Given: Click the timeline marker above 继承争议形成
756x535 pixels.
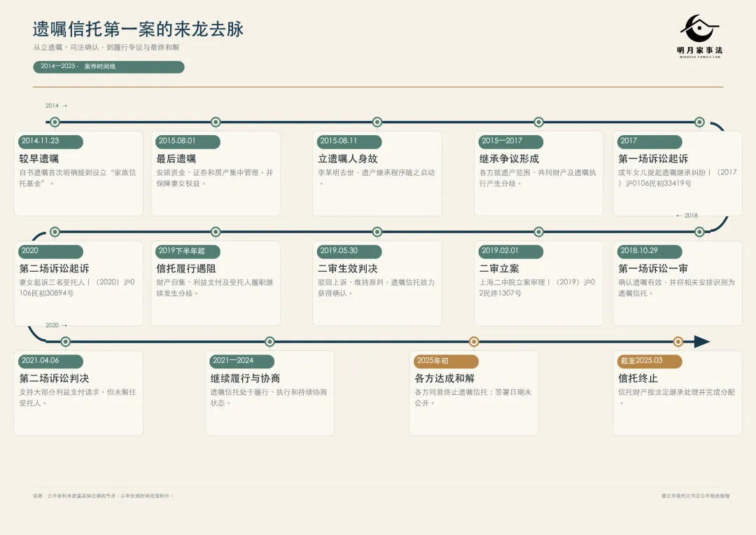Looking at the screenshot, I should point(538,122).
